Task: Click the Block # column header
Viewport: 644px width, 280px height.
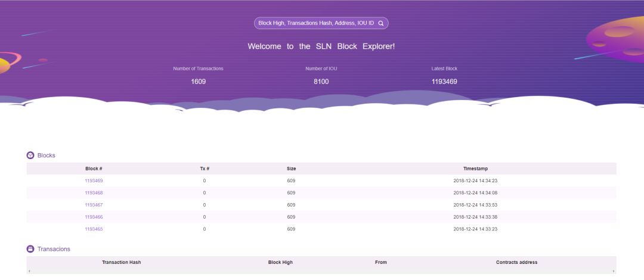Action: click(x=94, y=169)
